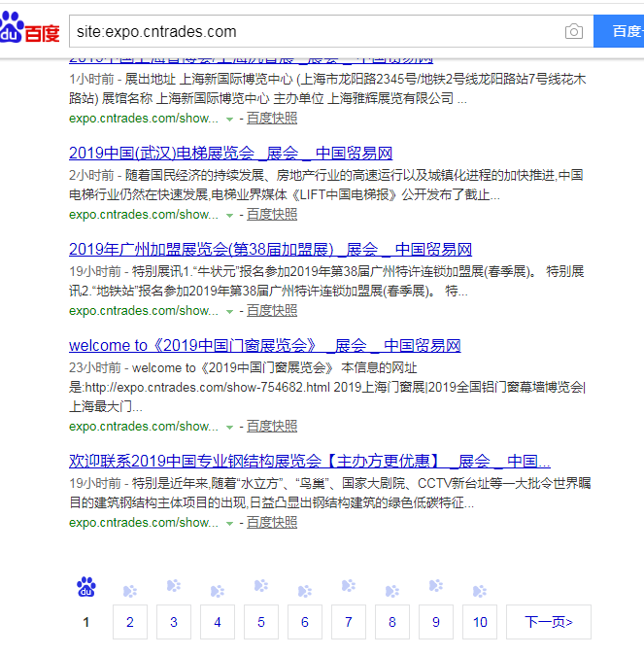Open 百度快照 for door window expo result
The width and height of the screenshot is (644, 656).
point(272,426)
